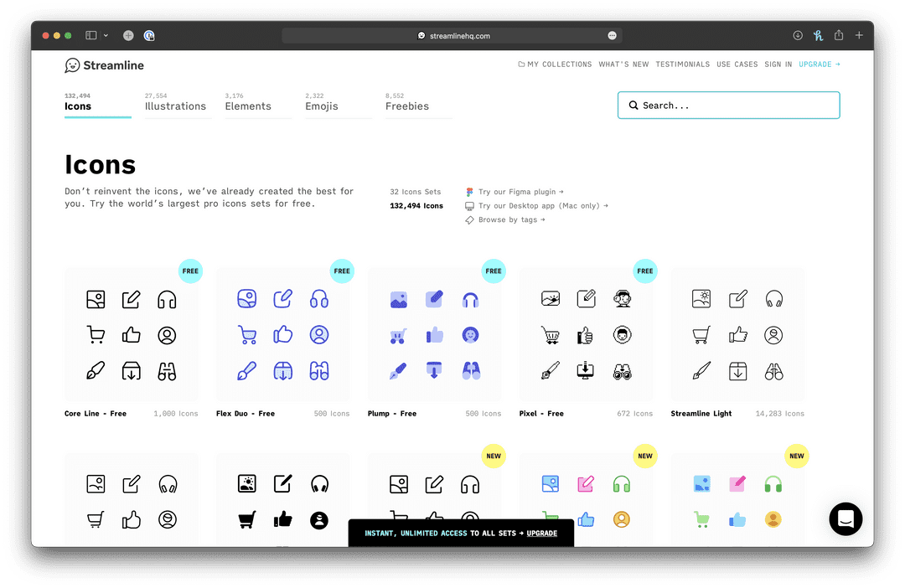
Task: Select the thumbs up icon in Plump set
Action: click(435, 334)
